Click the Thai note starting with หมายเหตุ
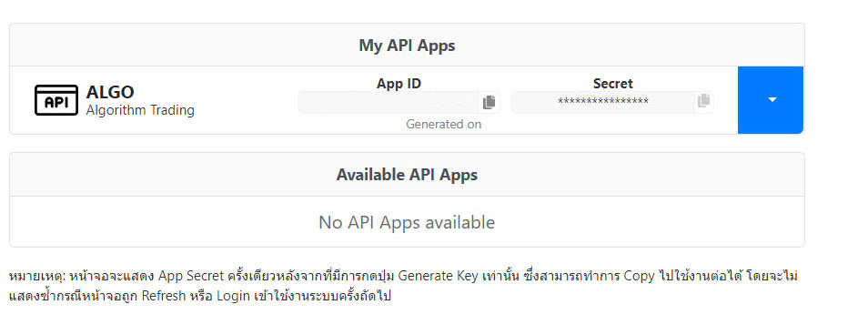Viewport: 868px width, 335px height. coord(404,286)
